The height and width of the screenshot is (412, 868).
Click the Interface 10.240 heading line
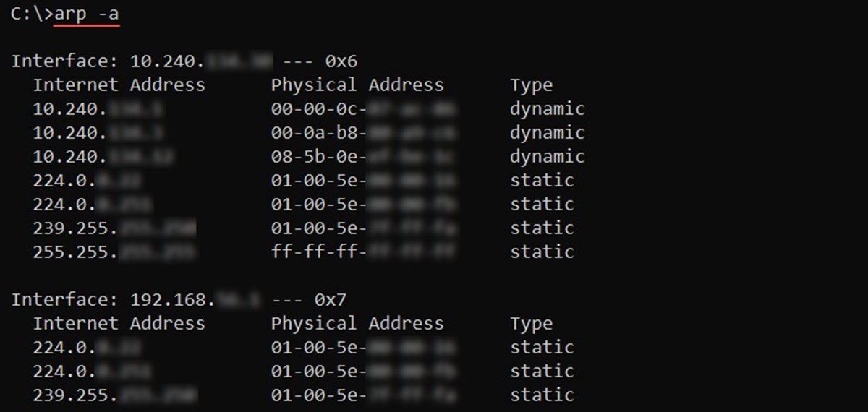click(x=184, y=61)
